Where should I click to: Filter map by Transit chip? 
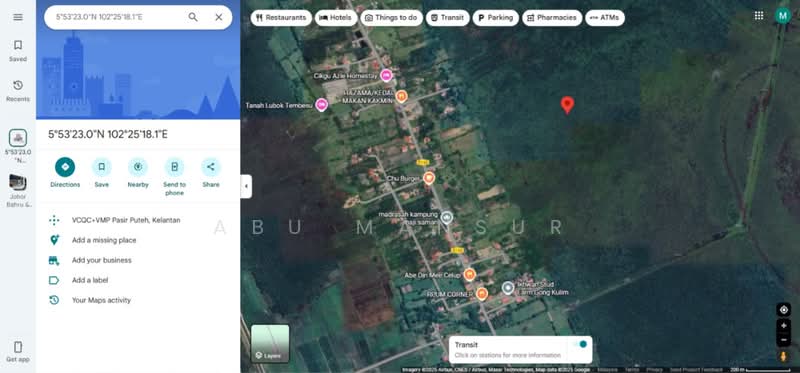point(447,17)
